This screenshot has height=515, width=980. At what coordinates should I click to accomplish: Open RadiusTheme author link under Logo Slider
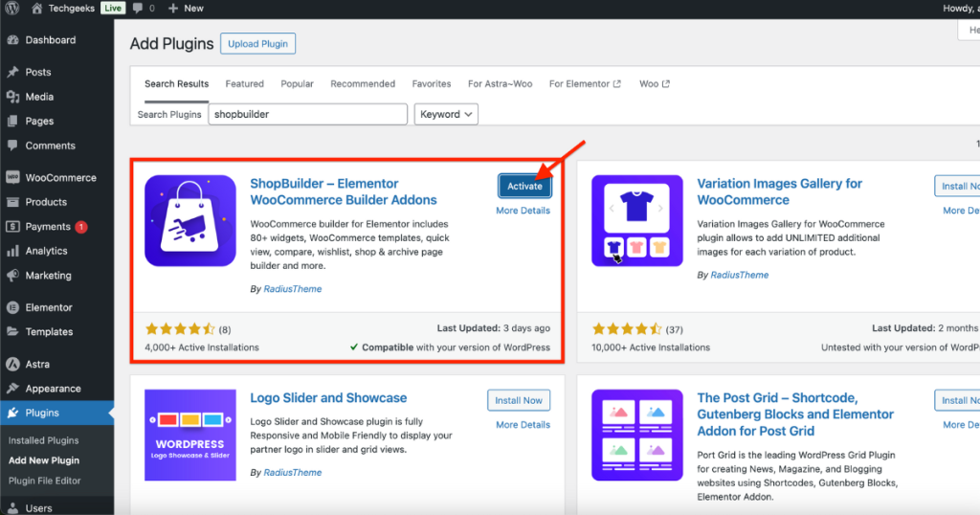click(293, 473)
